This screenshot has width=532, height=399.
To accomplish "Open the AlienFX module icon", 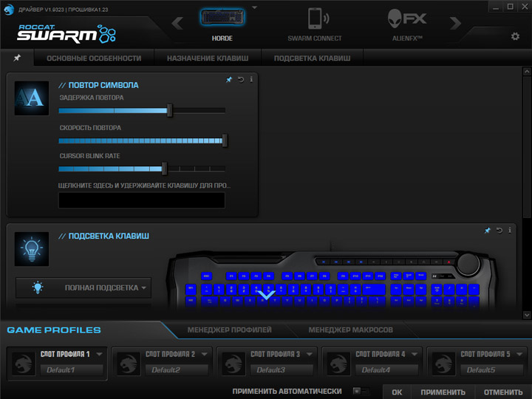I will (407, 18).
